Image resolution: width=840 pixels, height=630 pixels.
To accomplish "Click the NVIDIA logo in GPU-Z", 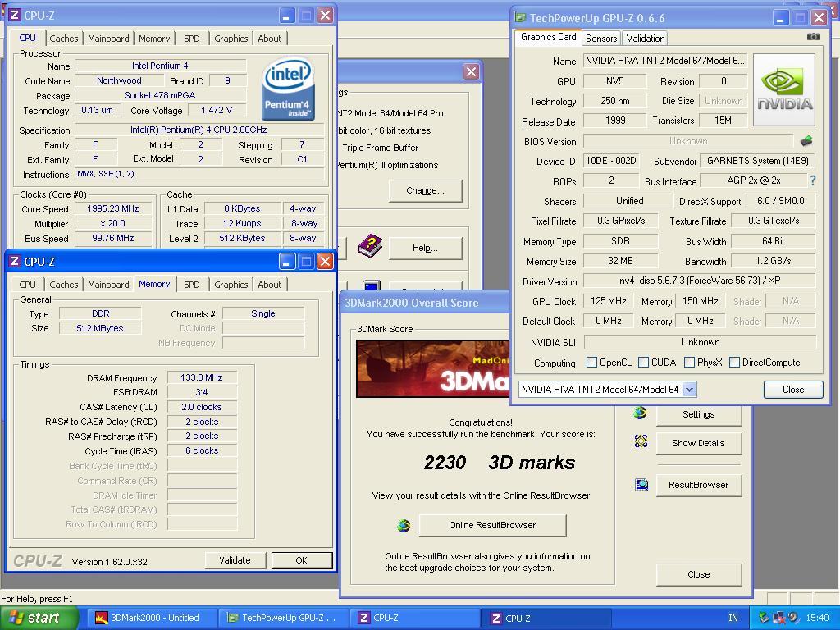I will 784,90.
